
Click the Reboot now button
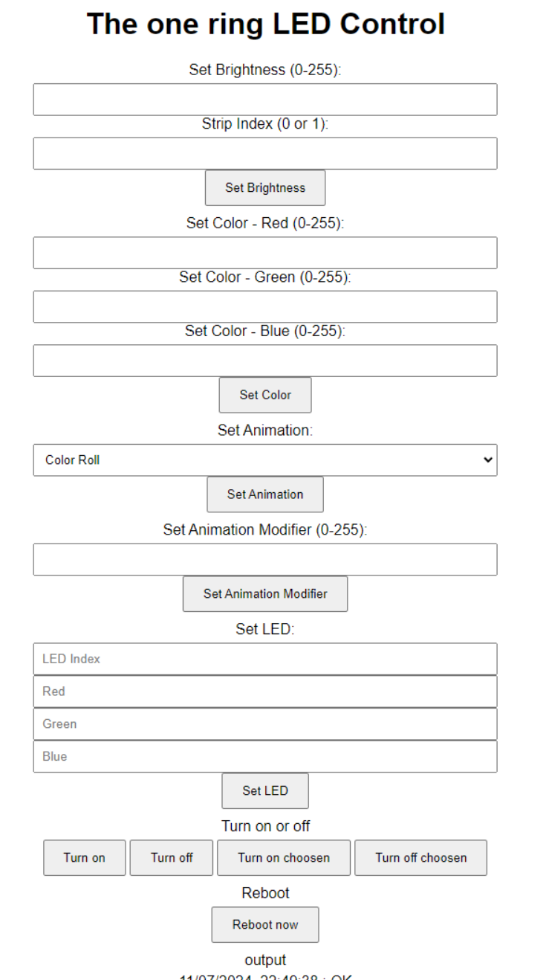265,924
